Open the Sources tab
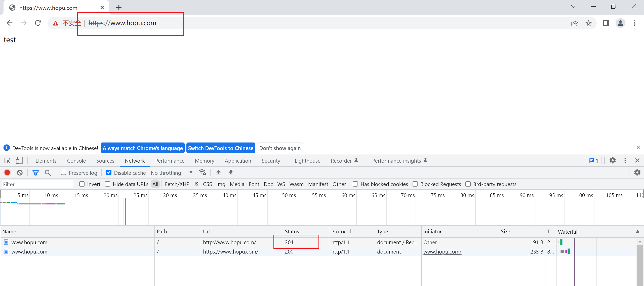The width and height of the screenshot is (644, 286). pyautogui.click(x=105, y=161)
